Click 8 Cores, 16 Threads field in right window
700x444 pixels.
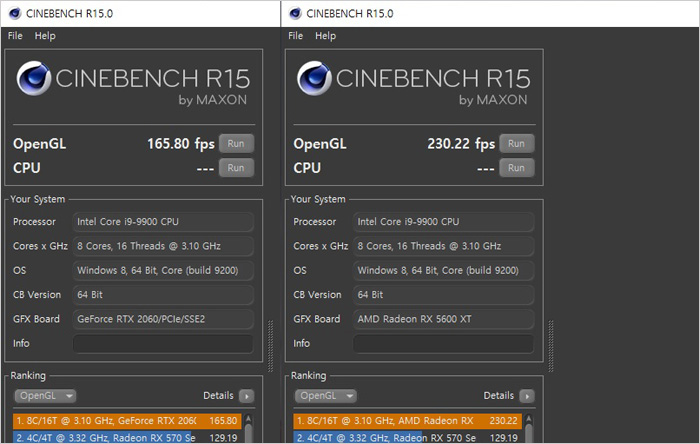click(444, 246)
